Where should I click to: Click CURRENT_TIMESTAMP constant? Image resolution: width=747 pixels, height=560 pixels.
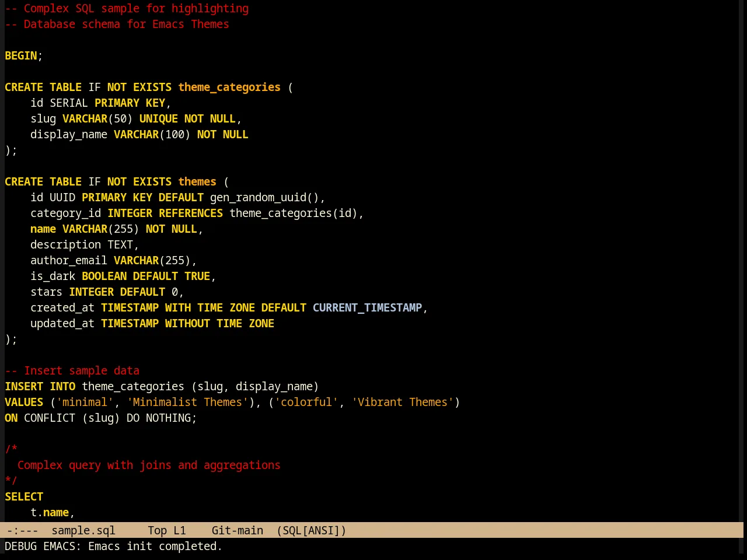coord(367,307)
